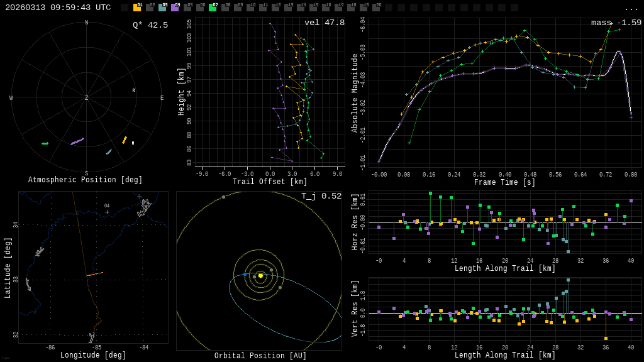Toggle the purple station 04 indicator

click(175, 8)
